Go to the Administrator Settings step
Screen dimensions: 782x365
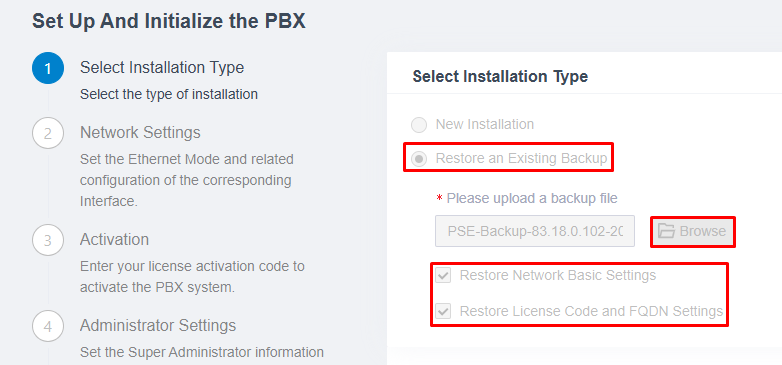[158, 326]
